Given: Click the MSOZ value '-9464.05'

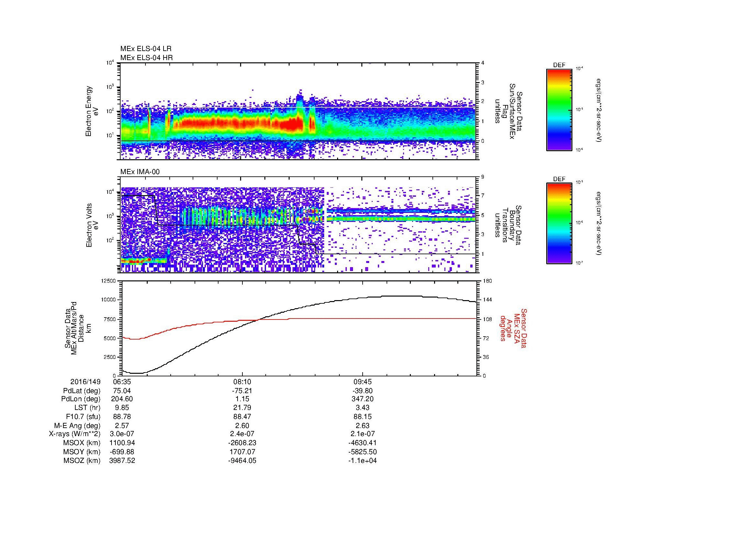Looking at the screenshot, I should 242,461.
